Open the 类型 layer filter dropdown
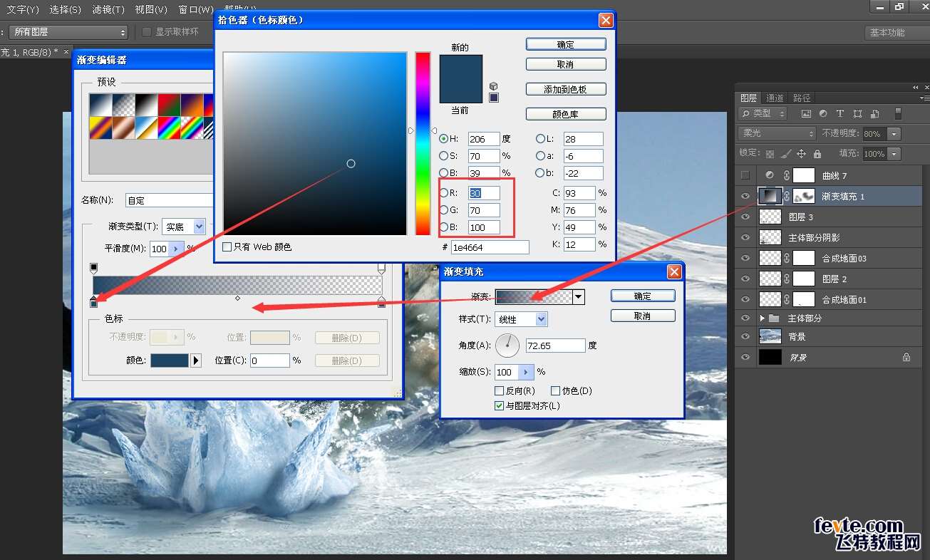Image resolution: width=930 pixels, height=560 pixels. pos(763,113)
